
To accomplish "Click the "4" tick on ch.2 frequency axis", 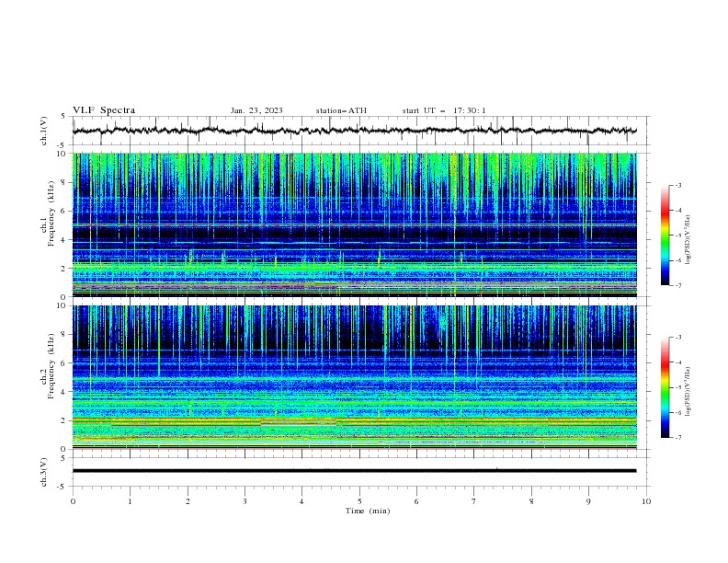I will click(x=63, y=392).
